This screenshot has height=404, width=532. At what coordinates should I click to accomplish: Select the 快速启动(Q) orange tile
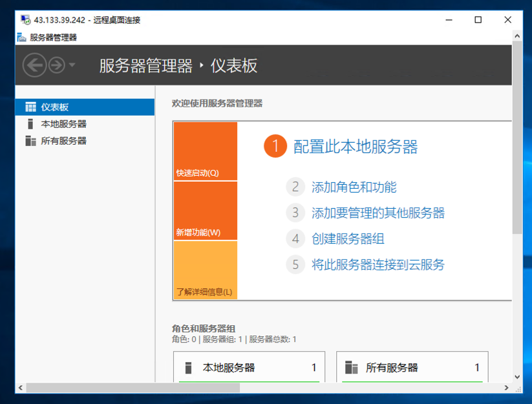205,151
